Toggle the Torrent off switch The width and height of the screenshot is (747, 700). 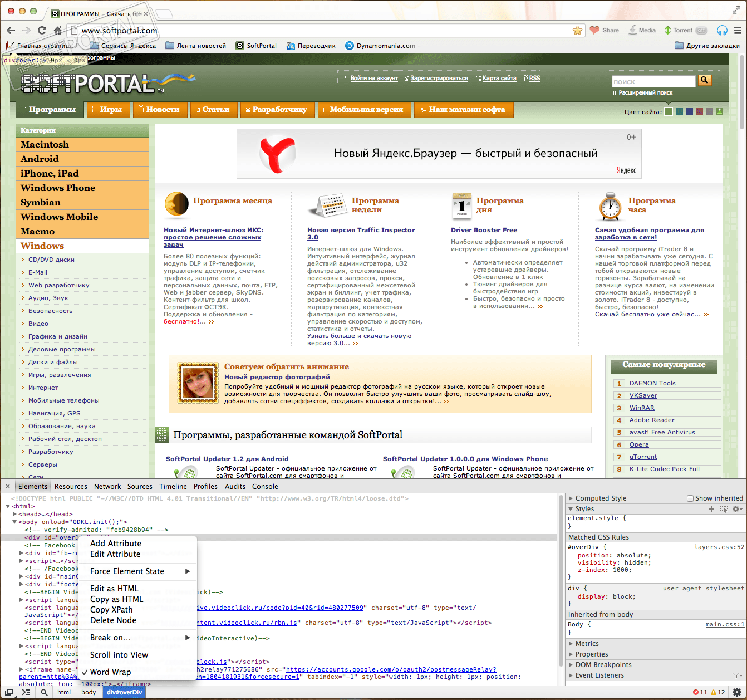tap(701, 30)
